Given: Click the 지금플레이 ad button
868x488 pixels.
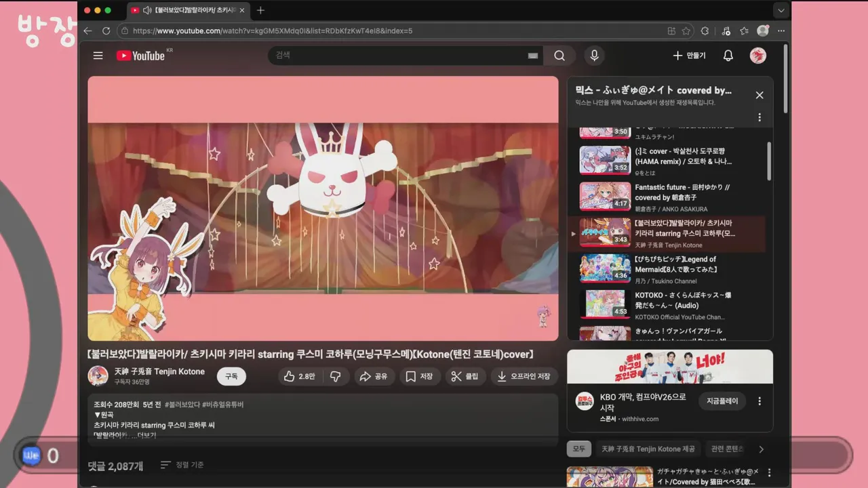Looking at the screenshot, I should 722,401.
